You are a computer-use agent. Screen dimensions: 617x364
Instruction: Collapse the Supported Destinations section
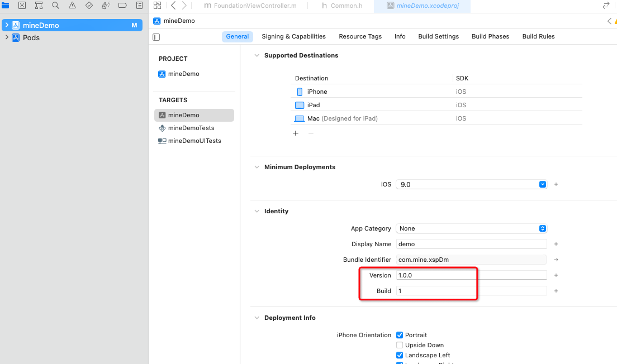pyautogui.click(x=257, y=55)
